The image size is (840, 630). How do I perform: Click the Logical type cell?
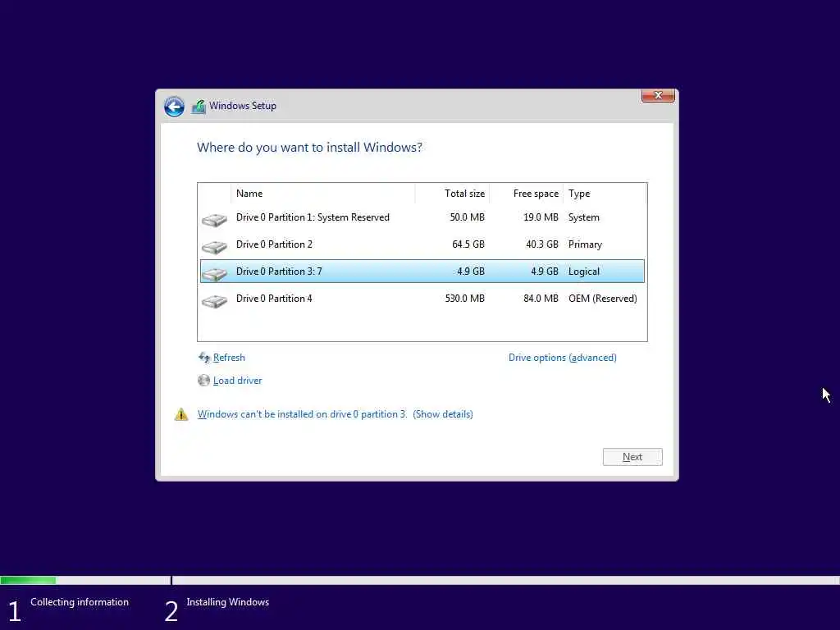point(584,271)
